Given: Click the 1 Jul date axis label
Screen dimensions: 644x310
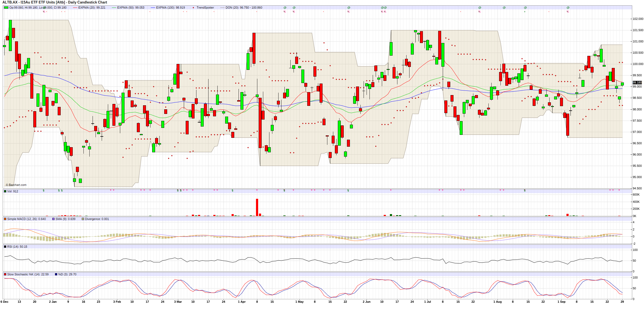Looking at the screenshot, I should (427, 302).
